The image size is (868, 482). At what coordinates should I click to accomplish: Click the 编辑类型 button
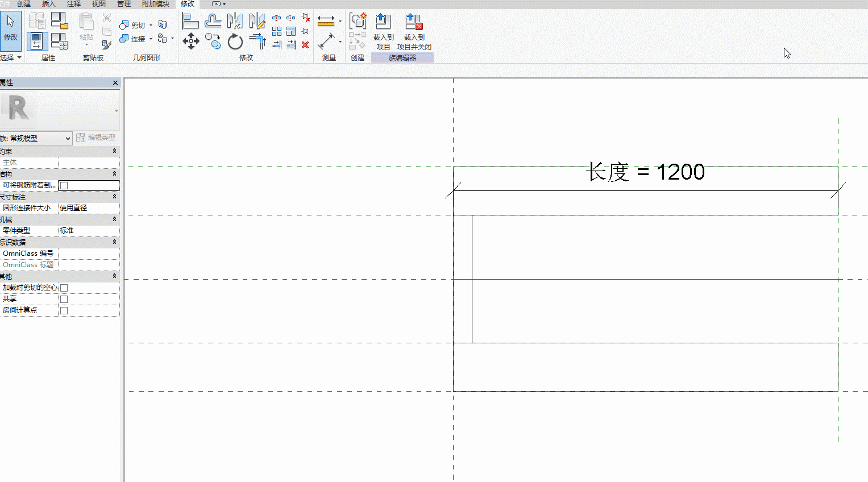tap(95, 138)
